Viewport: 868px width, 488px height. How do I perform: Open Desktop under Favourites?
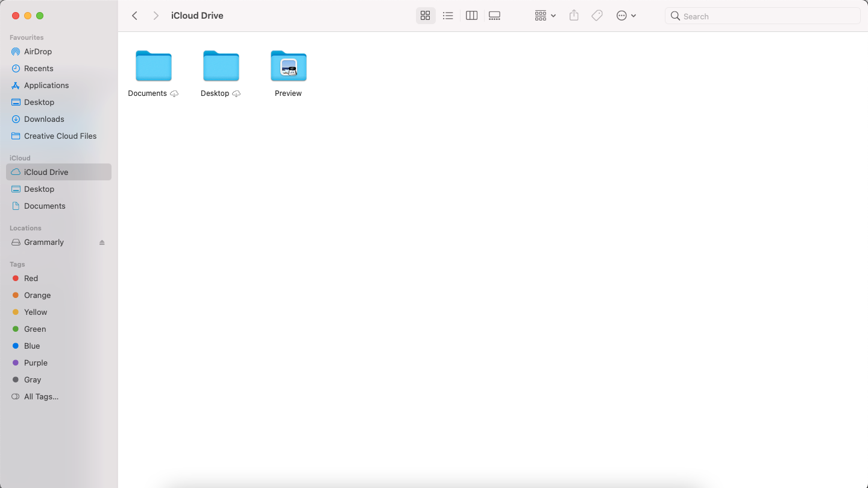point(58,103)
